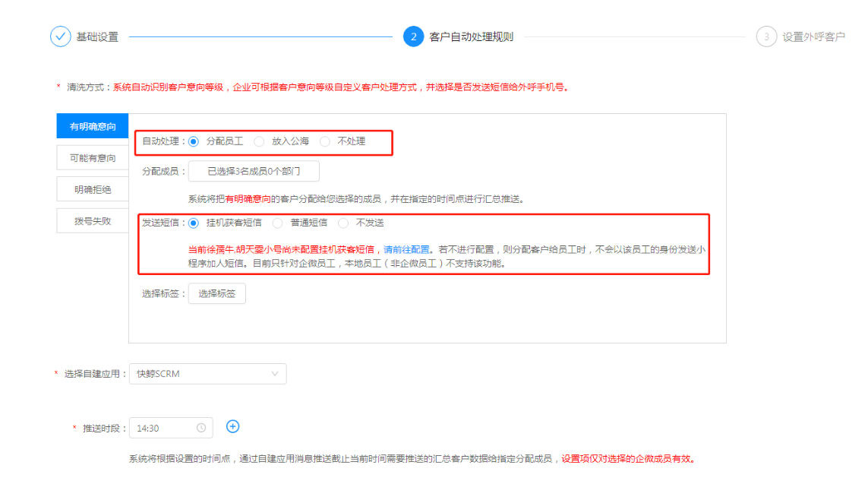Click the 推送时段 label
The height and width of the screenshot is (481, 868).
101,428
